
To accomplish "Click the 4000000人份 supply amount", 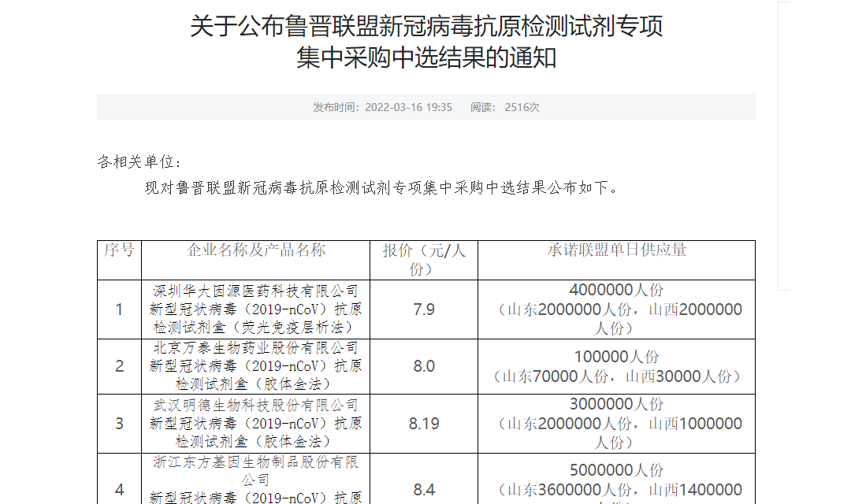I will point(616,291).
